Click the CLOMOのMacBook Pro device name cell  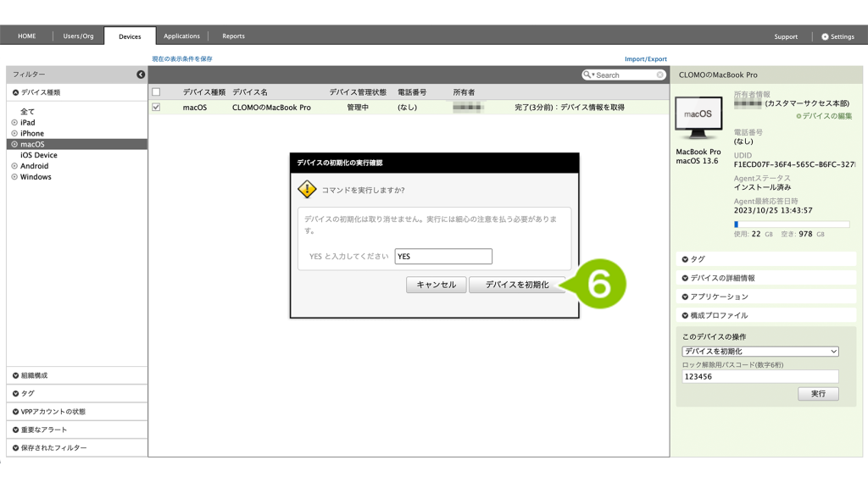coord(271,108)
